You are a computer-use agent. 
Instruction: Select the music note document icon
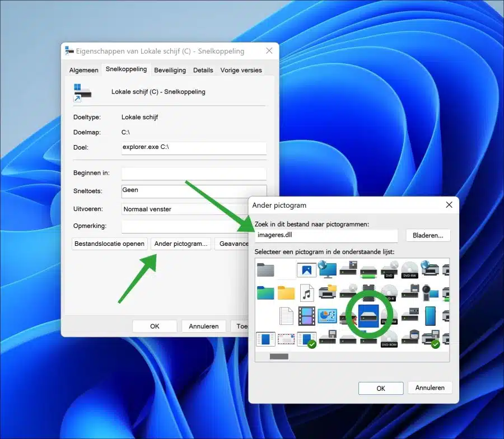click(x=307, y=293)
